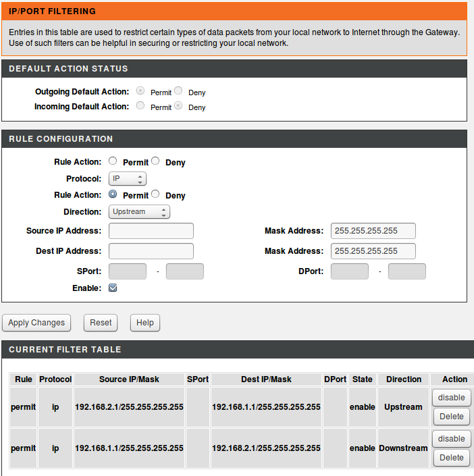This screenshot has width=474, height=476.
Task: Click dest 192.168.1.1/255.255.255.255 in Upstream row
Action: [266, 407]
